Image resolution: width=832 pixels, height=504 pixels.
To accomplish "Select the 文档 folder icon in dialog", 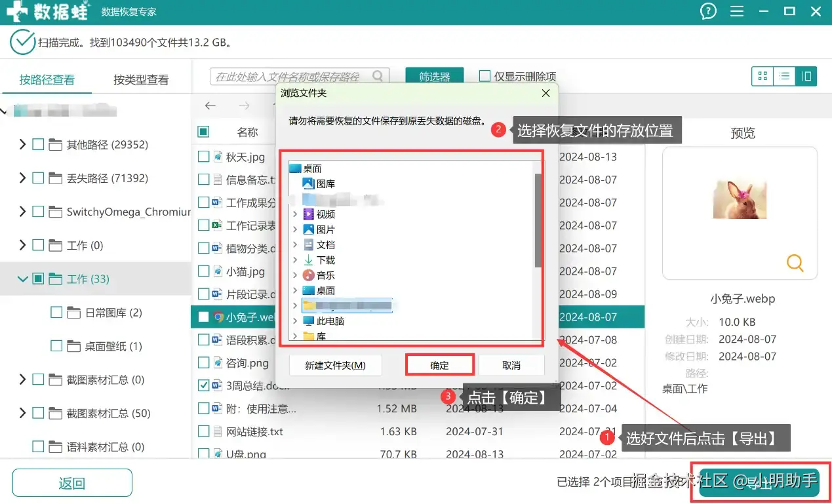I will tap(308, 244).
